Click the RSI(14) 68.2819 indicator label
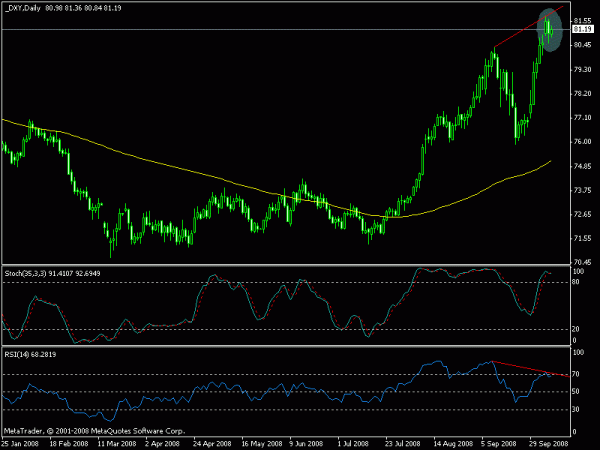Screen dimensions: 600x450 pos(30,355)
